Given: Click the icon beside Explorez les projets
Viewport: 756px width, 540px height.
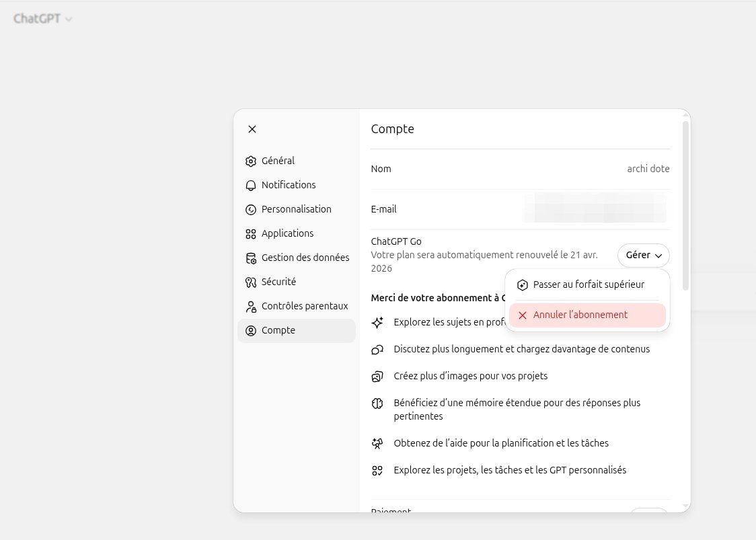Looking at the screenshot, I should coord(377,470).
